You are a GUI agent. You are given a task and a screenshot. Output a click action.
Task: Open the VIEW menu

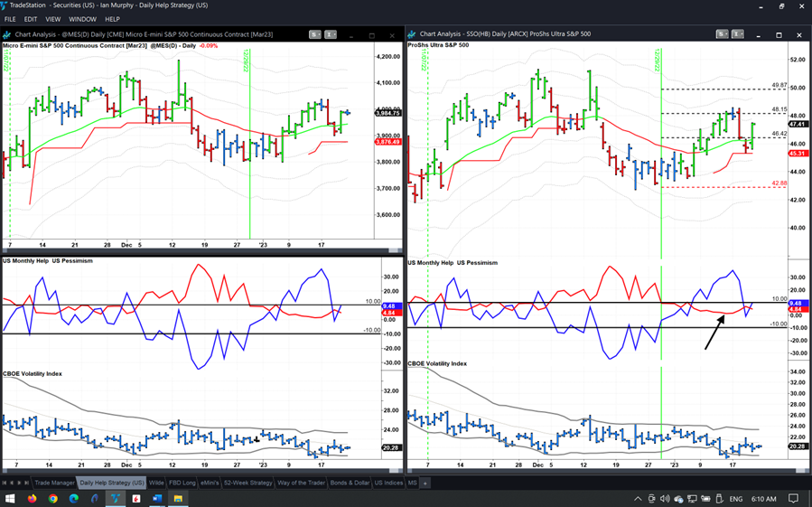pyautogui.click(x=53, y=19)
